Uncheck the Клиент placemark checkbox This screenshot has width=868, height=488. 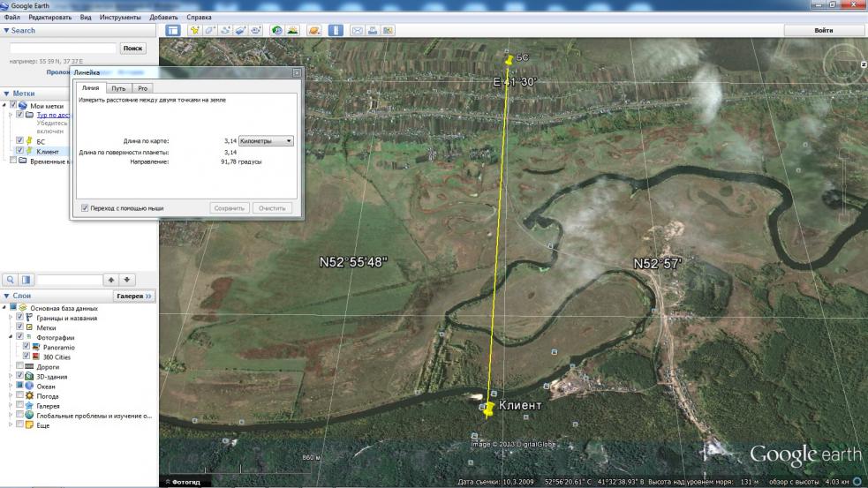coord(19,151)
